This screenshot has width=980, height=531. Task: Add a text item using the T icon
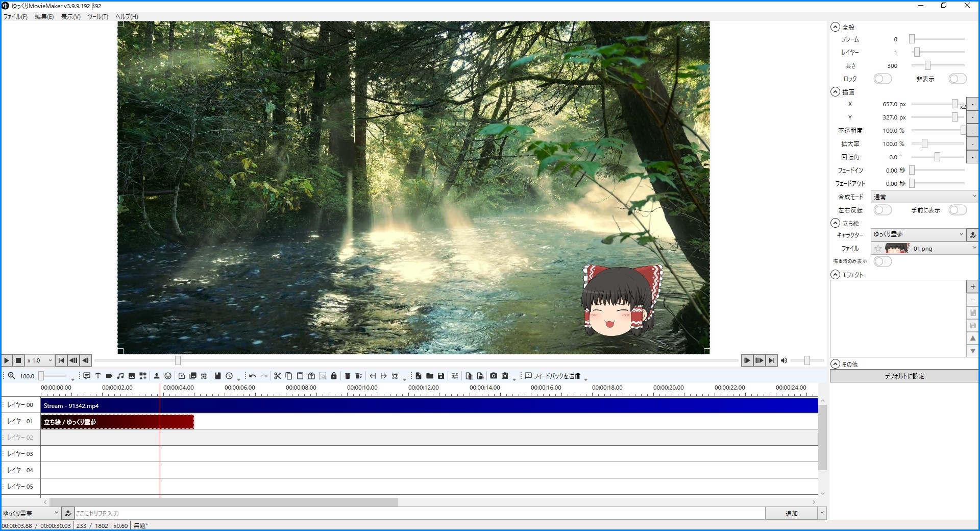click(x=98, y=376)
